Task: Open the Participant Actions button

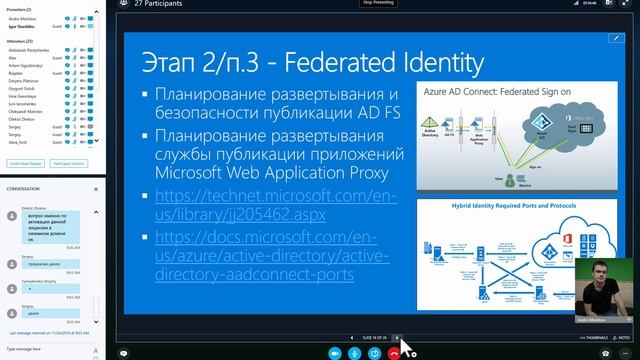Action: pos(69,164)
